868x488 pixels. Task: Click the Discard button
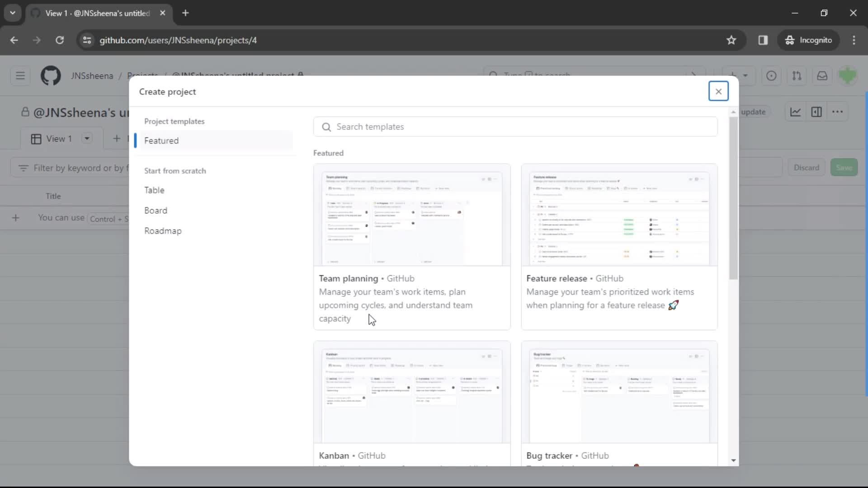pyautogui.click(x=807, y=168)
